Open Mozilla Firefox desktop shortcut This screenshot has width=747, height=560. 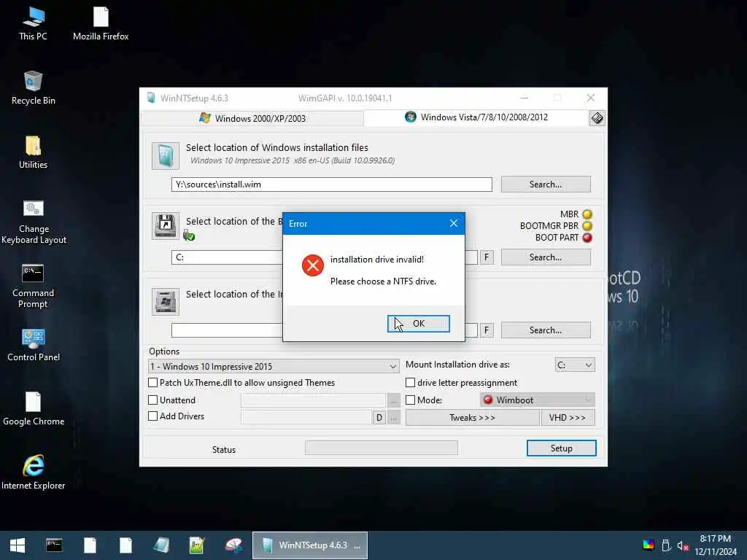(101, 24)
